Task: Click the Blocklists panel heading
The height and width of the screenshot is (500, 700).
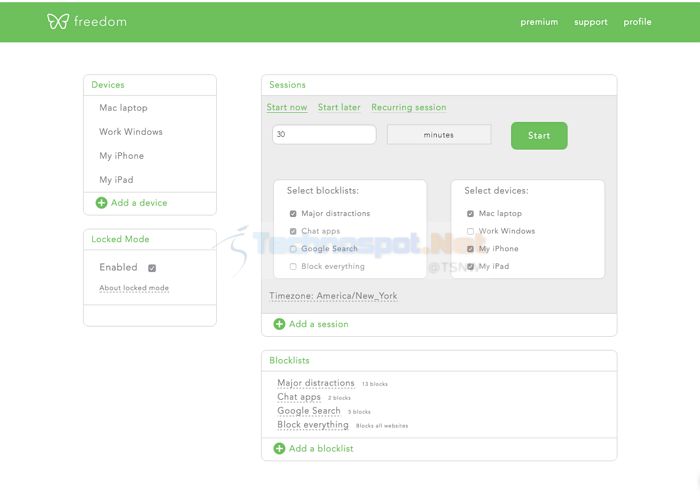Action: click(289, 360)
